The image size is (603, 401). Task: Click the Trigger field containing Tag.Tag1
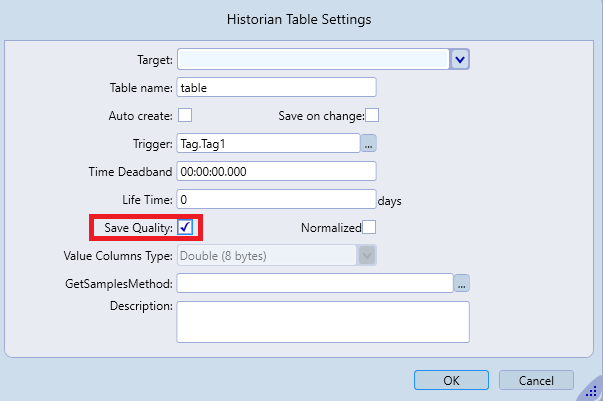(x=267, y=143)
